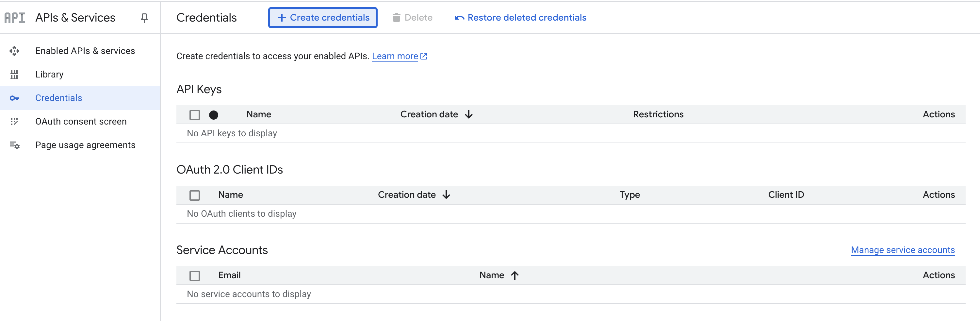The width and height of the screenshot is (980, 321).
Task: Click the Credentials page heading
Action: (x=206, y=18)
